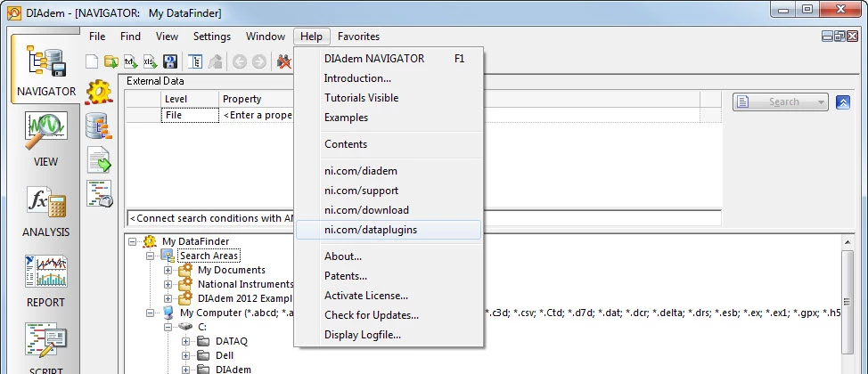
Task: Open the SCRIPT panel
Action: tap(46, 347)
